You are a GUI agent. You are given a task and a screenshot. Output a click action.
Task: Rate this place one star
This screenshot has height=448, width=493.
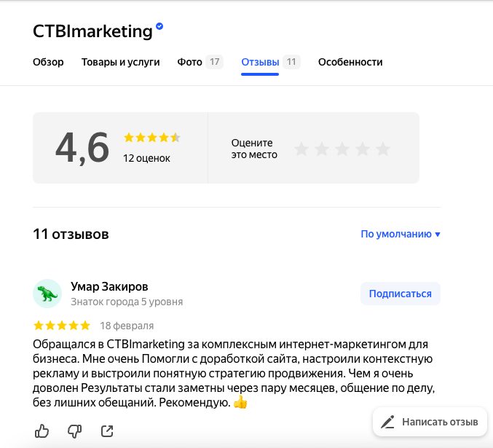pos(301,149)
